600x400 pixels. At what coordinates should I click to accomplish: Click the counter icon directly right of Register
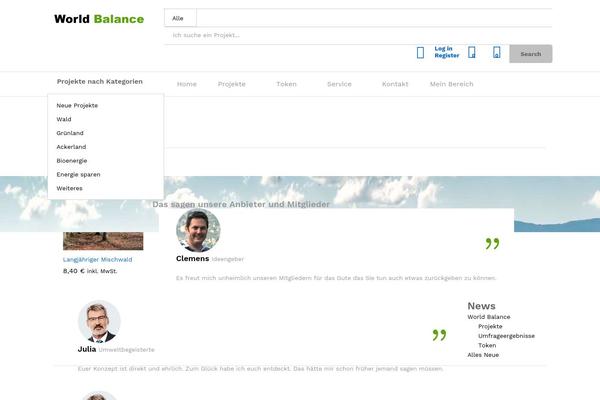(x=472, y=52)
